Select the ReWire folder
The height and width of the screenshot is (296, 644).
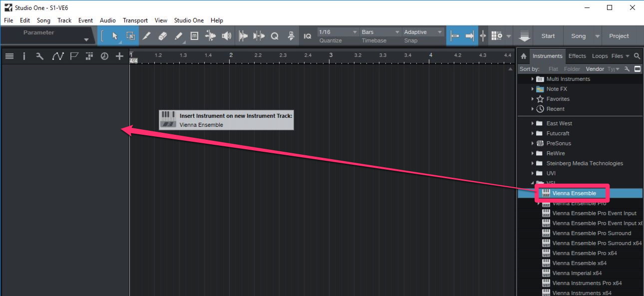pyautogui.click(x=556, y=153)
